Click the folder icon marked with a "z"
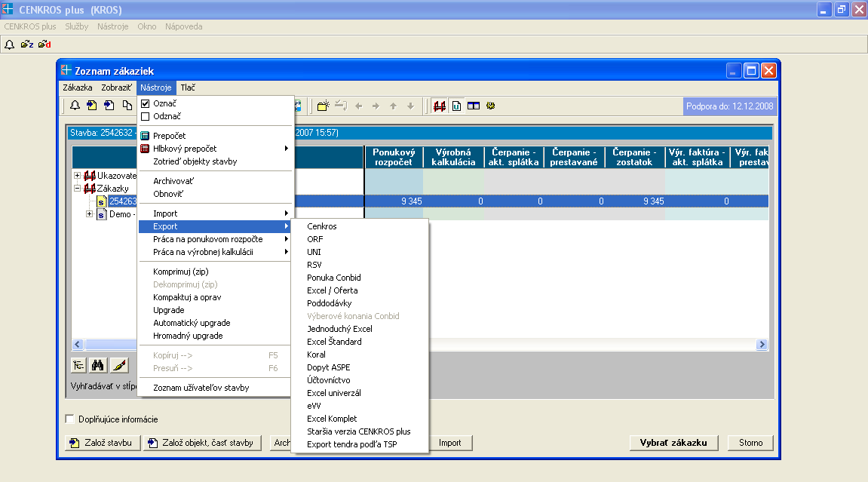Viewport: 868px width, 482px height. (27, 45)
